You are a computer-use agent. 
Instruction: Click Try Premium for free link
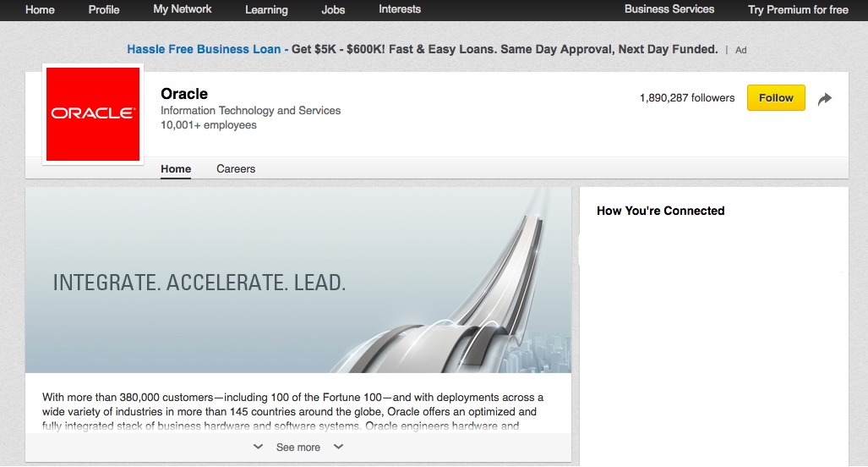coord(798,10)
